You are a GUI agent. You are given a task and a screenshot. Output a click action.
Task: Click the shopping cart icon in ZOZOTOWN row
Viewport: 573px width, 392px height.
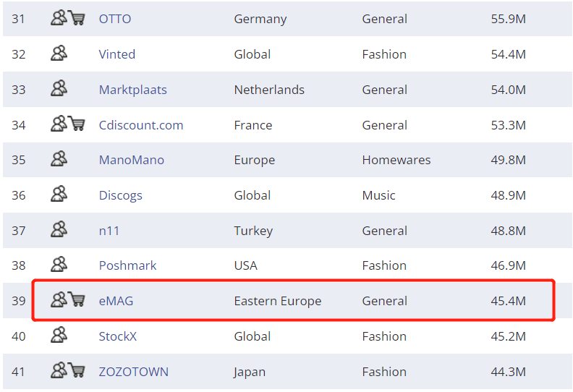(x=77, y=371)
